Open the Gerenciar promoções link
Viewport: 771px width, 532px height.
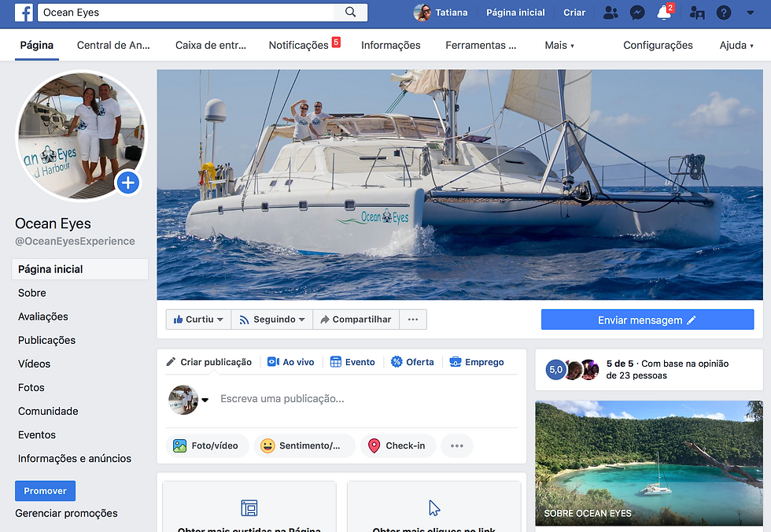tap(66, 513)
